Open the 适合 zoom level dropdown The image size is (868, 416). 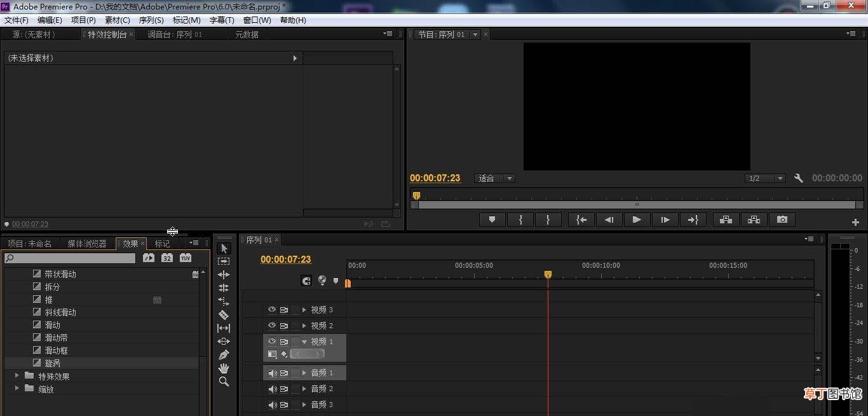click(x=494, y=178)
